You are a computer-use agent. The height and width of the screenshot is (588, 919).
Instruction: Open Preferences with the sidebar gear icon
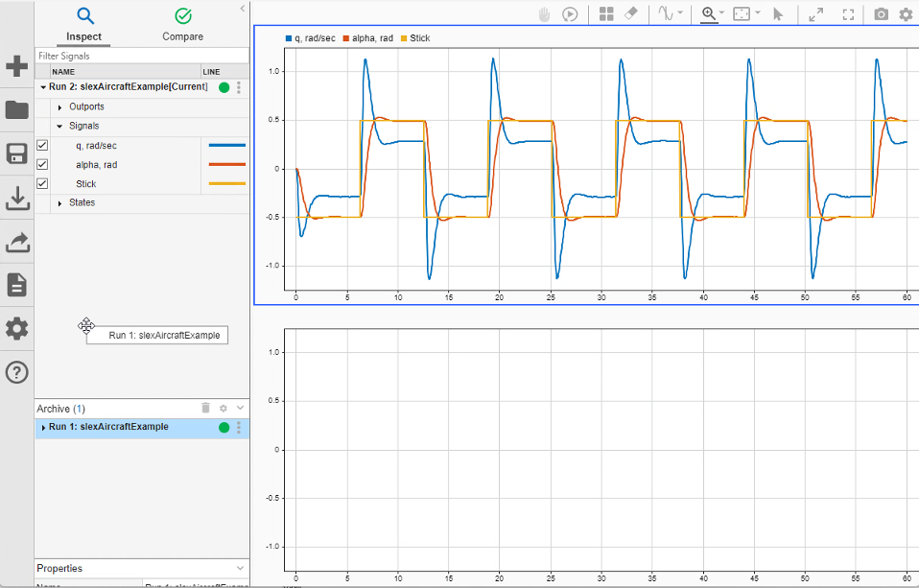pos(17,328)
